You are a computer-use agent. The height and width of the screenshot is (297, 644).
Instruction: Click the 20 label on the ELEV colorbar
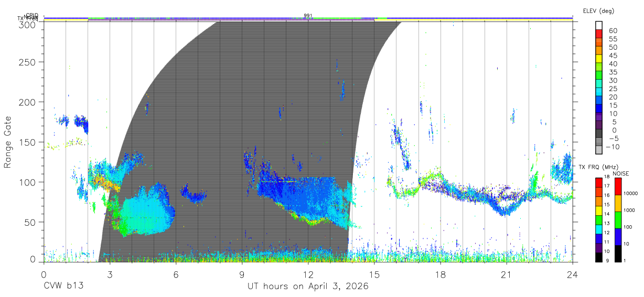point(613,97)
